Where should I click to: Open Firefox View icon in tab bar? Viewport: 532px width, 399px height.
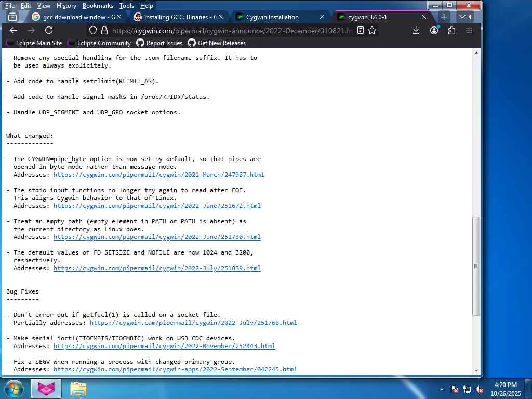point(12,17)
